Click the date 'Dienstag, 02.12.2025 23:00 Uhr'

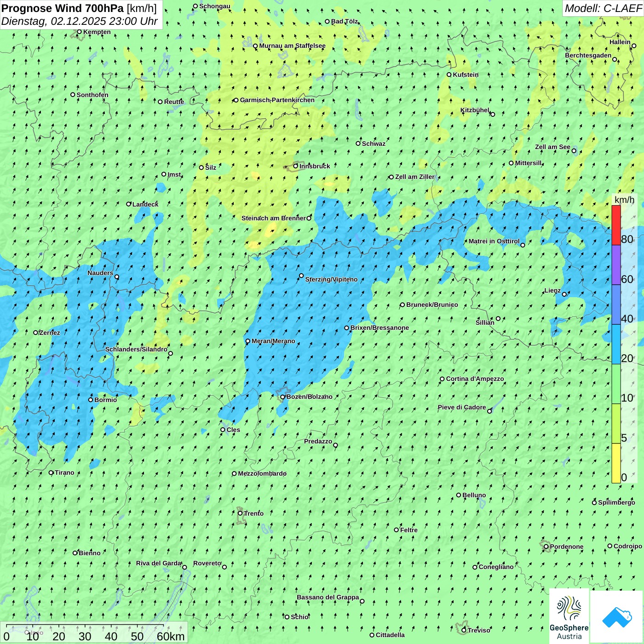click(79, 21)
